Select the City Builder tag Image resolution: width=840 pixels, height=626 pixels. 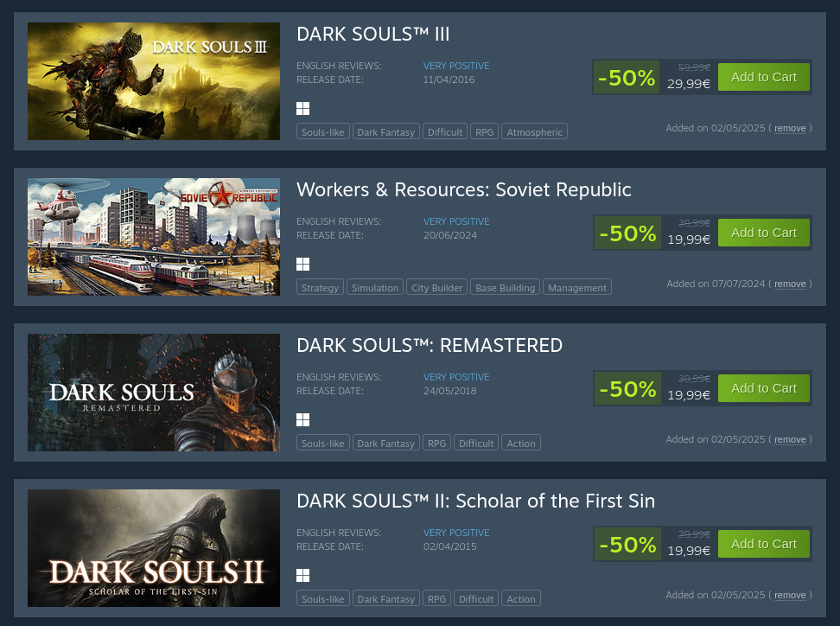click(436, 288)
